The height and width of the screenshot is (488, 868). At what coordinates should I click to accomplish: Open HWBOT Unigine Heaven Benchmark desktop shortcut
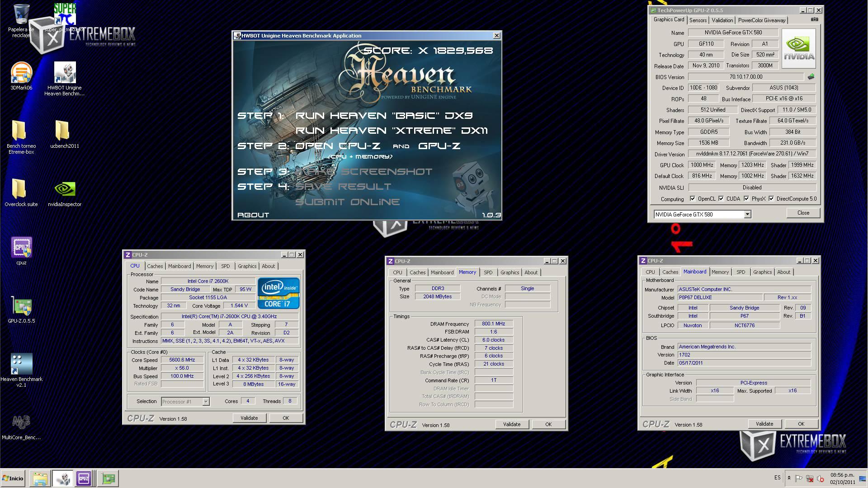(65, 79)
